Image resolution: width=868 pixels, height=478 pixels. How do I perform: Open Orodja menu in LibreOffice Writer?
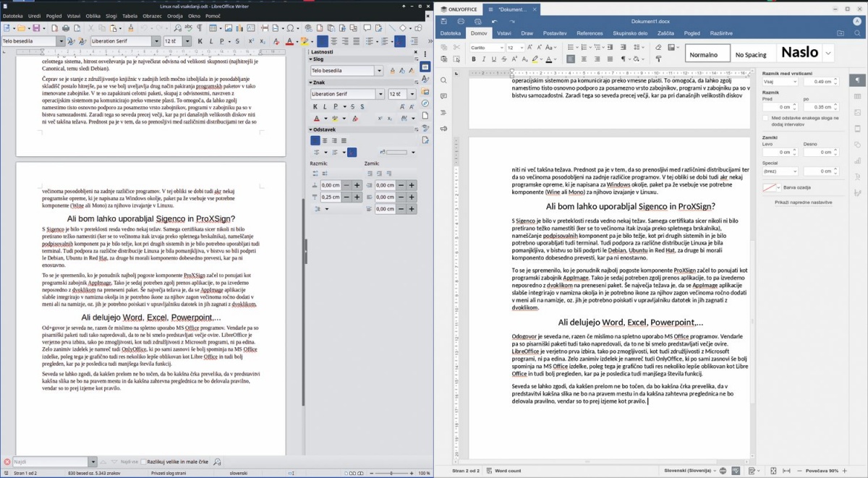click(x=175, y=16)
